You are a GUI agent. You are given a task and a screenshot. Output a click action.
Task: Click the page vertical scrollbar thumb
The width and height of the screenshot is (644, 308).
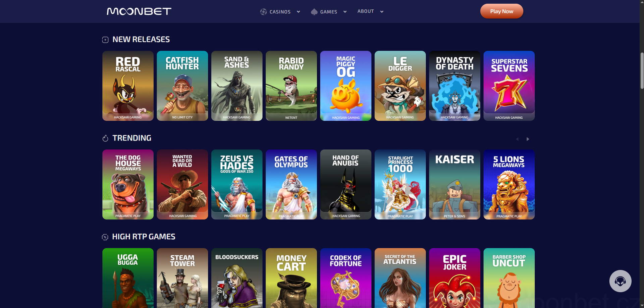[x=642, y=70]
